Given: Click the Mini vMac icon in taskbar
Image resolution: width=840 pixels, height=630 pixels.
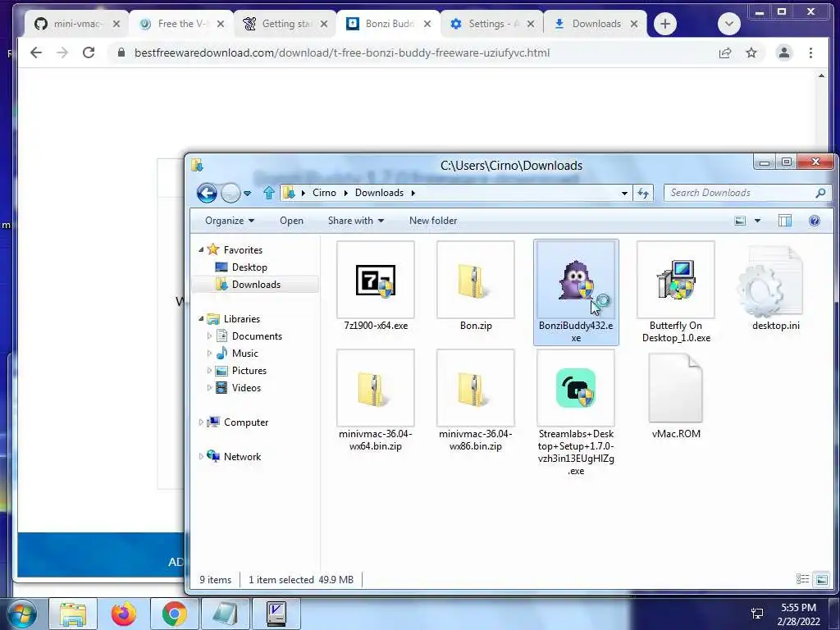Looking at the screenshot, I should pos(276,614).
